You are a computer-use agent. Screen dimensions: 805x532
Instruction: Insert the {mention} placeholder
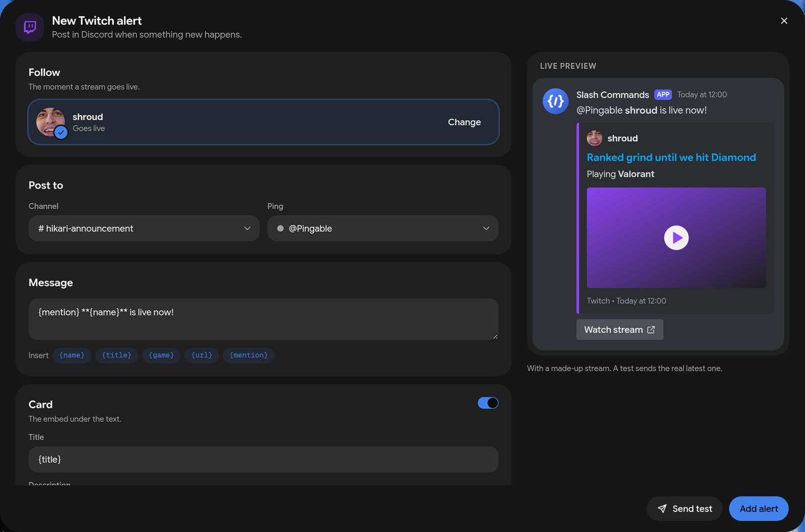coord(249,356)
